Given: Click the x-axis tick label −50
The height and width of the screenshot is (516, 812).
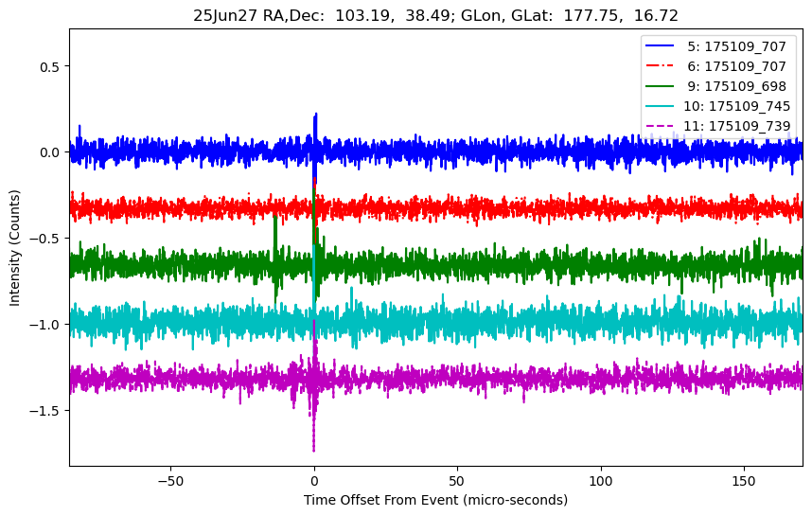Looking at the screenshot, I should point(170,478).
